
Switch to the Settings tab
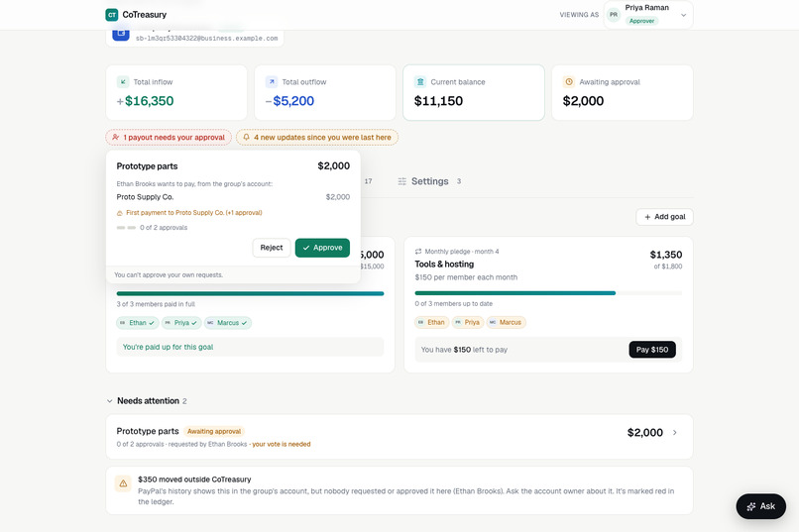tap(429, 181)
